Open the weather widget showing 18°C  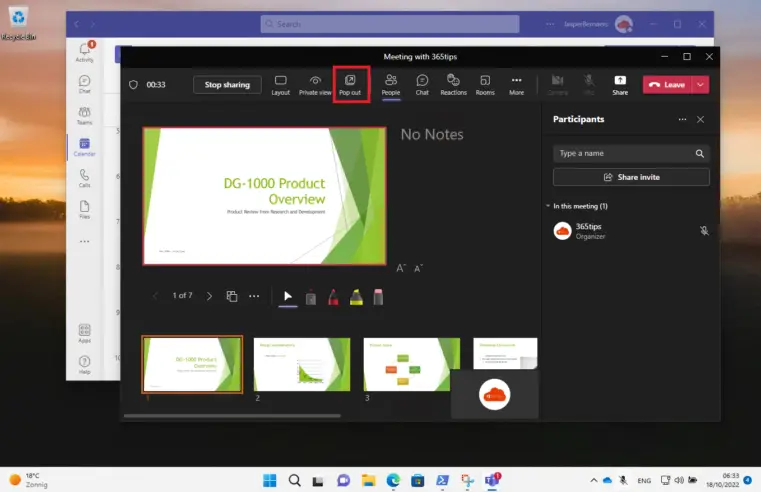tap(29, 480)
